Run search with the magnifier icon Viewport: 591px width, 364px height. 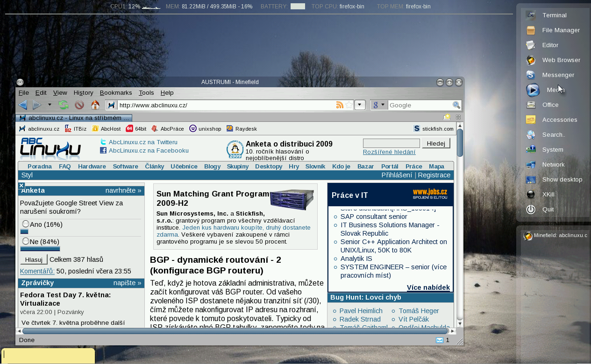[456, 105]
